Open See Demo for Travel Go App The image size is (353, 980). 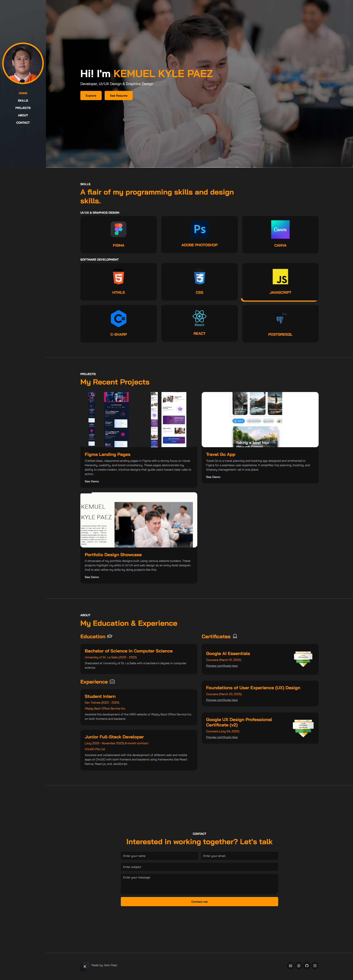(213, 477)
